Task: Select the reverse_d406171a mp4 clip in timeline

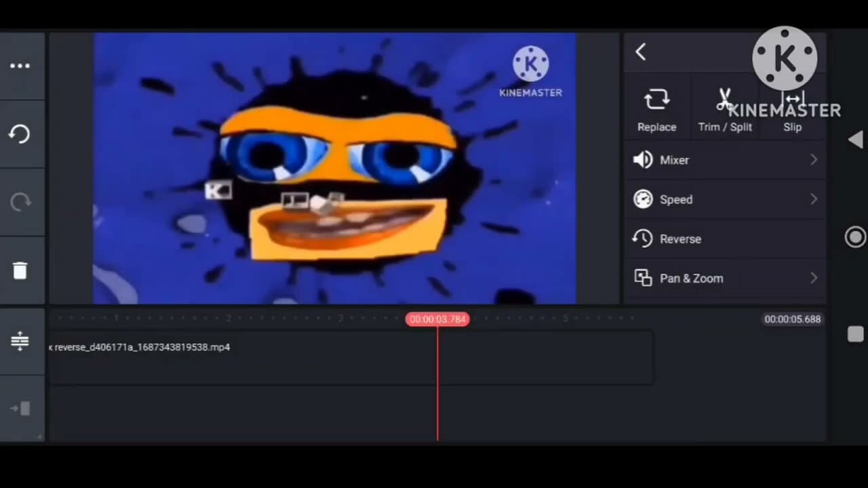Action: click(x=351, y=357)
